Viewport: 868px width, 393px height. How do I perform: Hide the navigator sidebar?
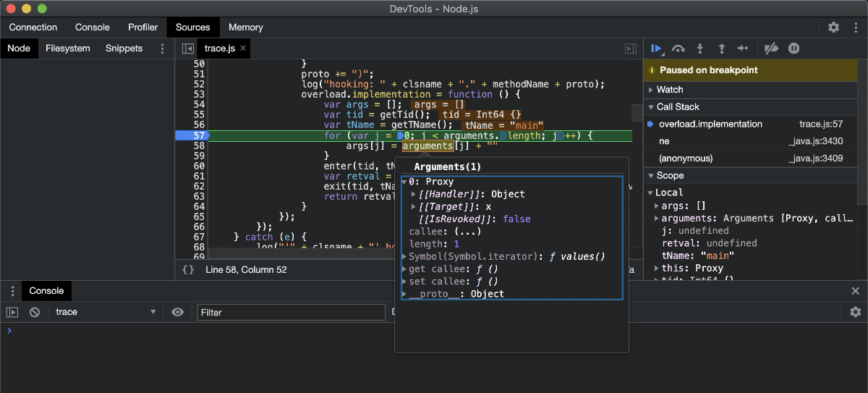(x=187, y=48)
